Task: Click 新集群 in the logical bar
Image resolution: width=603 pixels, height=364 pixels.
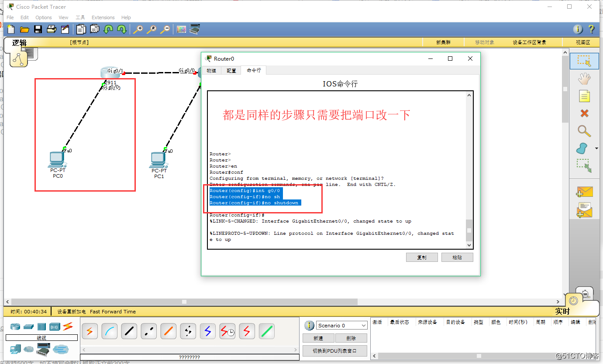Action: tap(444, 42)
